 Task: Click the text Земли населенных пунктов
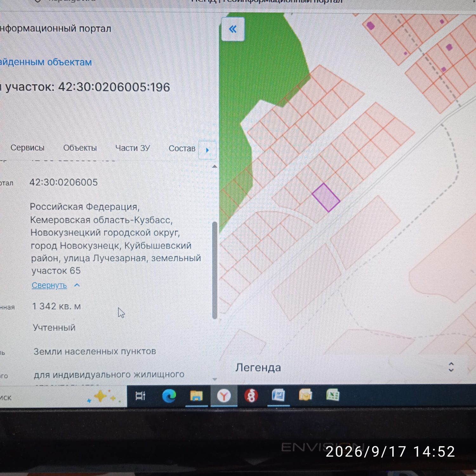click(x=95, y=351)
